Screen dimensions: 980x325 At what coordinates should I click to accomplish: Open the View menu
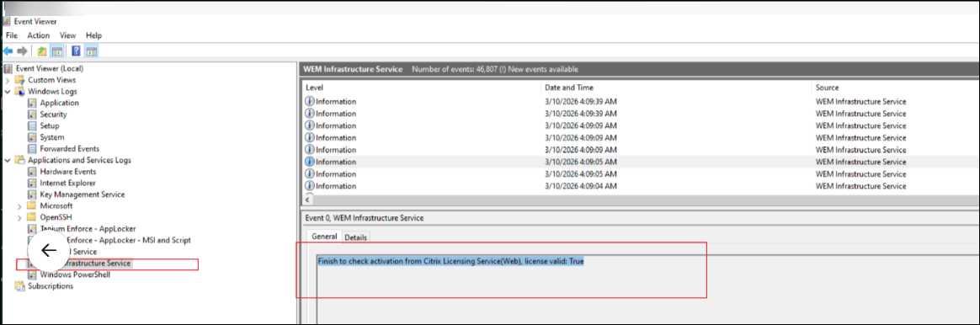pyautogui.click(x=67, y=35)
